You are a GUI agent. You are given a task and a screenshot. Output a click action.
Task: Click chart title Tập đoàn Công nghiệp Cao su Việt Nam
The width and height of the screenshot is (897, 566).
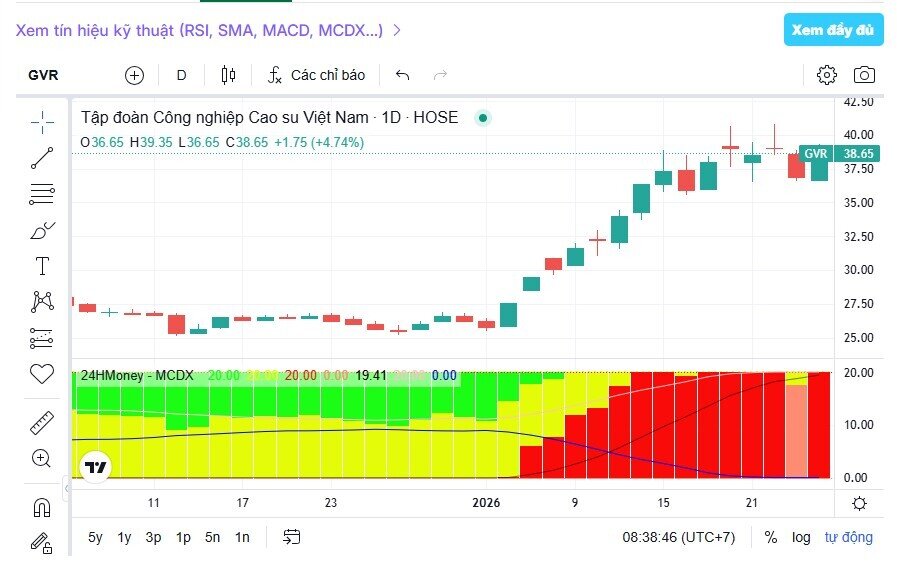click(x=224, y=117)
